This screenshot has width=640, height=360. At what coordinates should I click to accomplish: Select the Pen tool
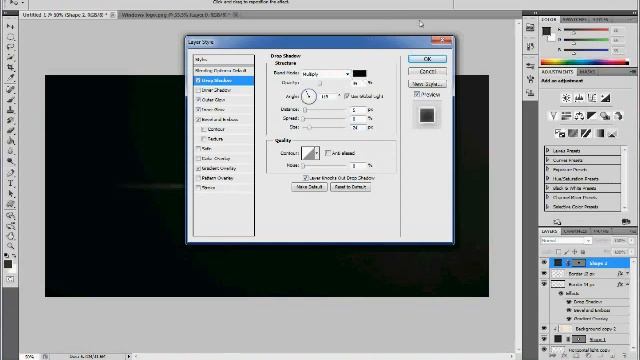point(11,173)
